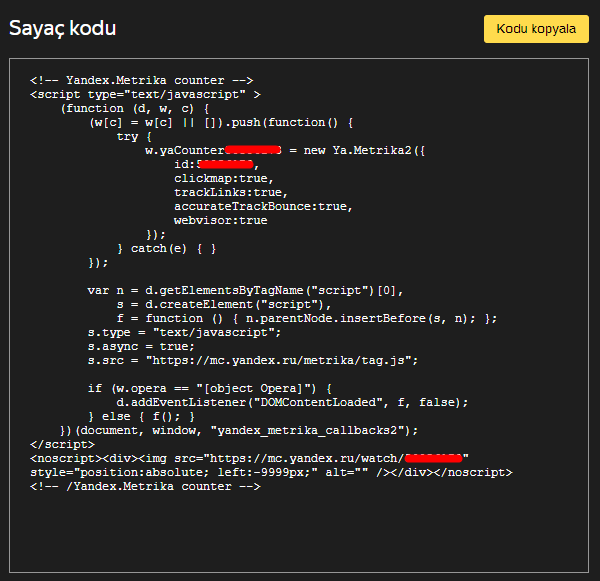Click the "w.yaCounter… = new Ya.Metrika2({" line
The height and width of the screenshot is (581, 600).
point(285,150)
